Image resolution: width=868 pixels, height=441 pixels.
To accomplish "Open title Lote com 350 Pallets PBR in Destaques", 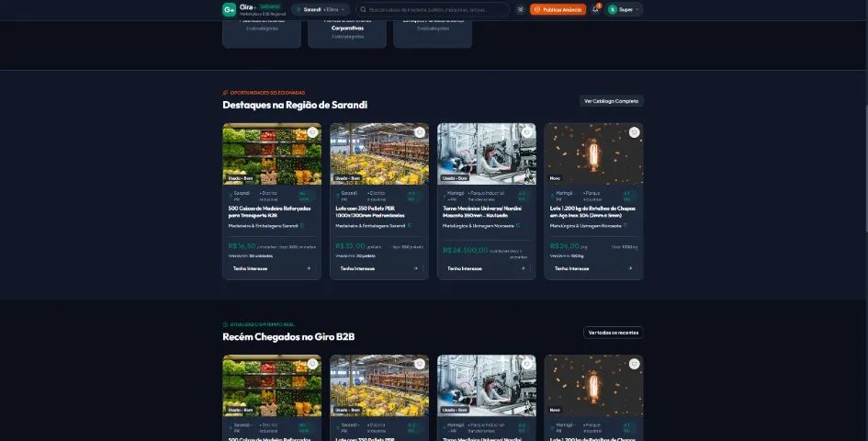I will (x=370, y=211).
